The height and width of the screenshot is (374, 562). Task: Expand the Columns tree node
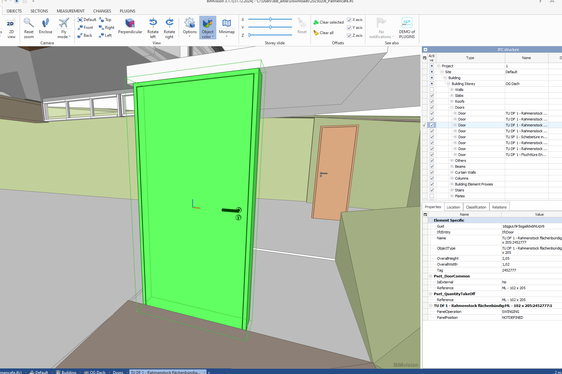click(x=452, y=178)
